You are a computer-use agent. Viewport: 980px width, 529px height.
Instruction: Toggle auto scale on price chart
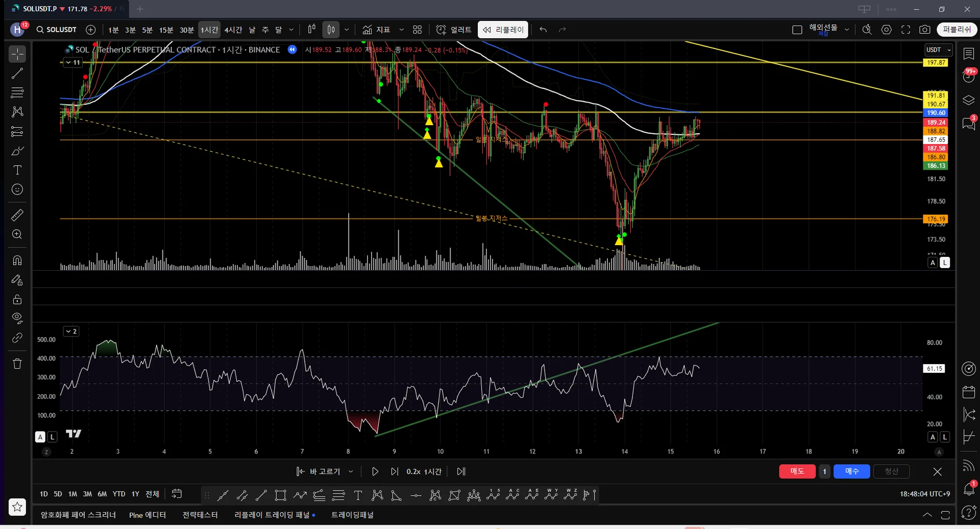[x=933, y=262]
